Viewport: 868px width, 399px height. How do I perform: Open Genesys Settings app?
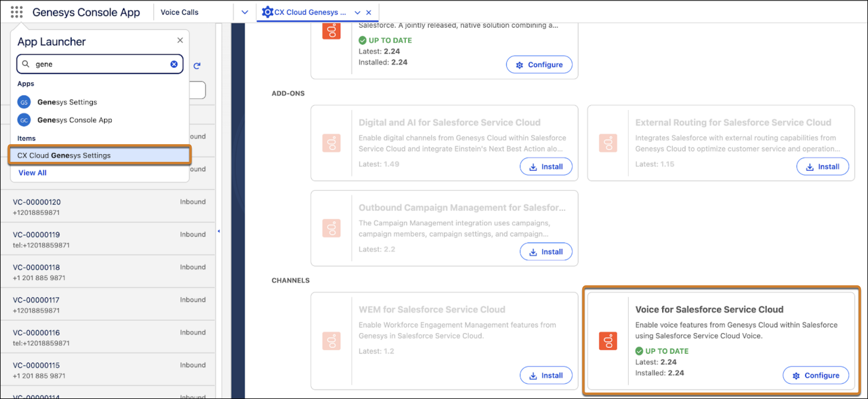(67, 102)
